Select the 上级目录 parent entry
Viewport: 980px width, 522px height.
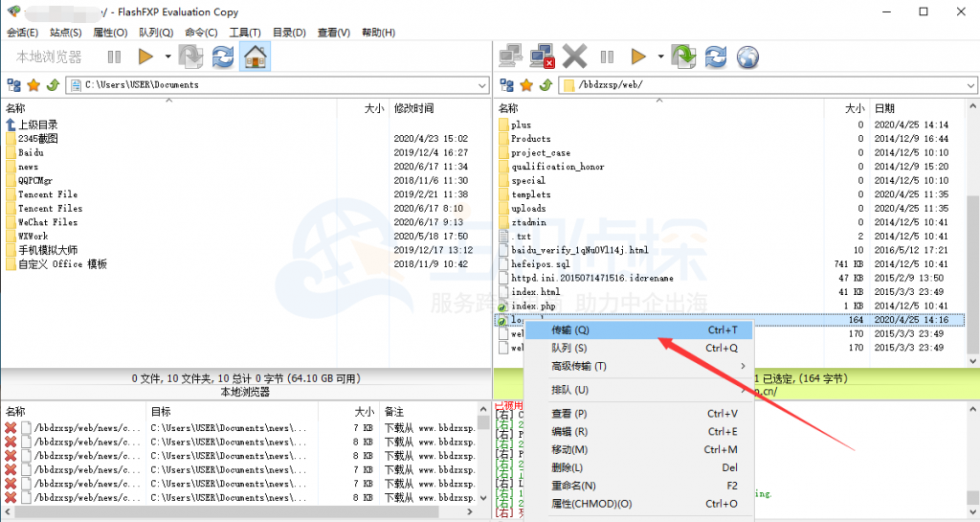(x=37, y=125)
